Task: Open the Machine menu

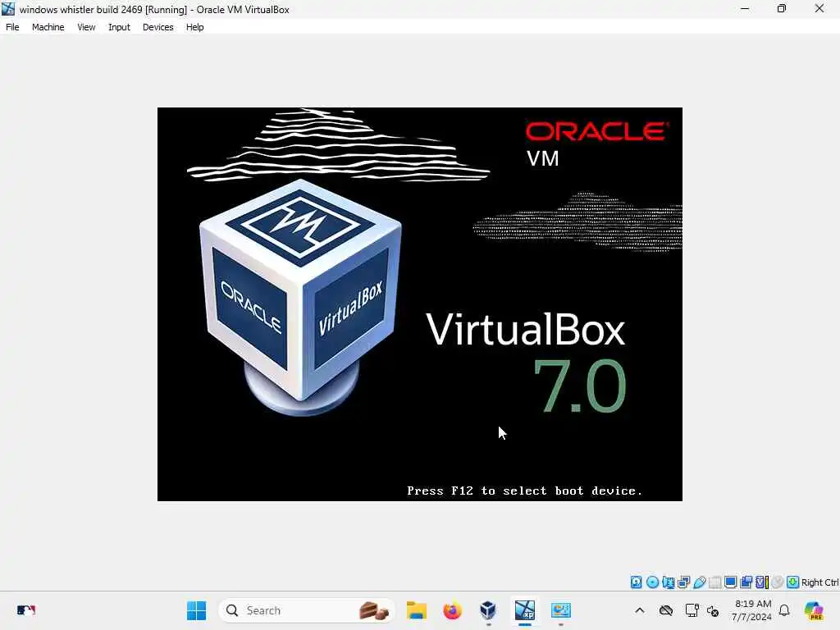Action: 48,27
